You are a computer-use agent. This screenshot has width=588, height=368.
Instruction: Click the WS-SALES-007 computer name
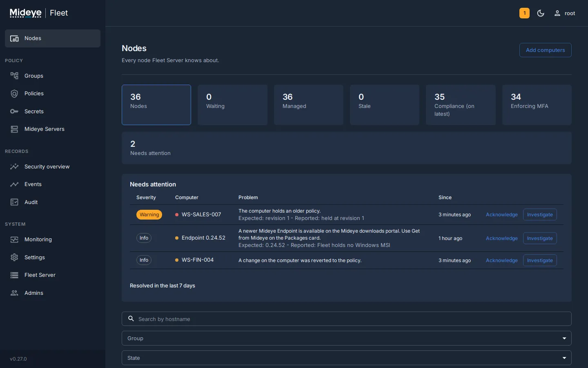pos(201,215)
